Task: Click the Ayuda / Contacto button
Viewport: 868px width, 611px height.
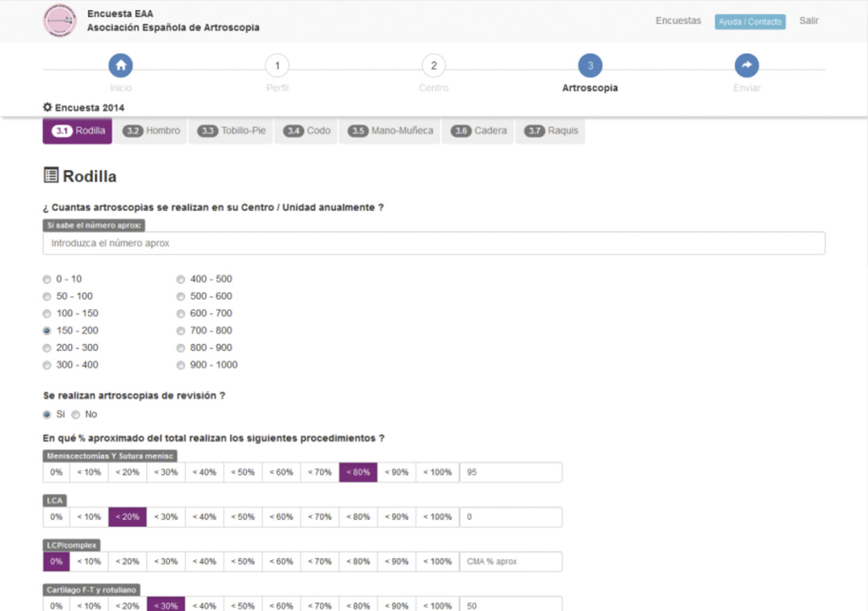Action: click(x=749, y=22)
